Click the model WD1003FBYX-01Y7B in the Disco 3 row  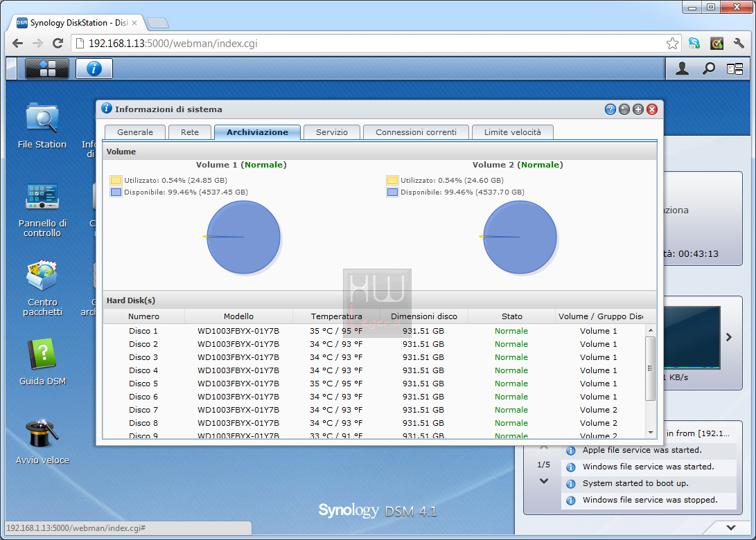[x=238, y=357]
